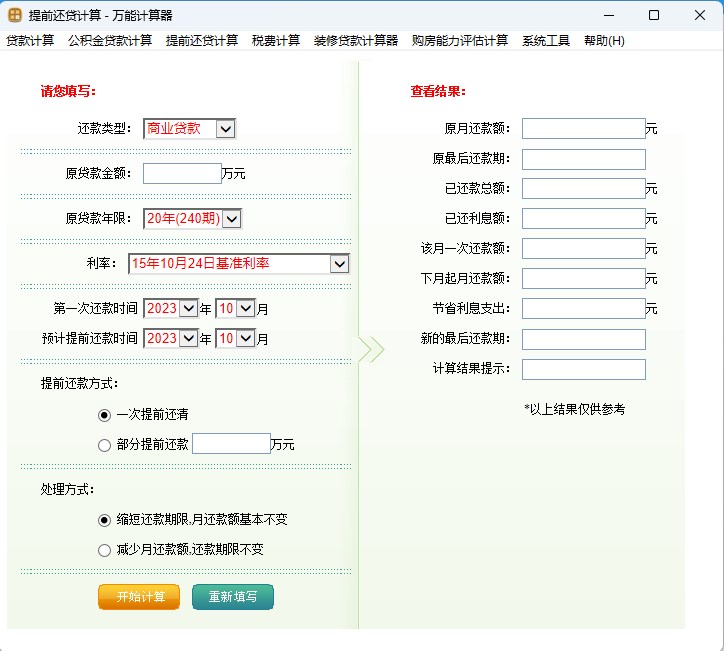
Task: Click the 原月还款额 result field
Action: [x=583, y=129]
